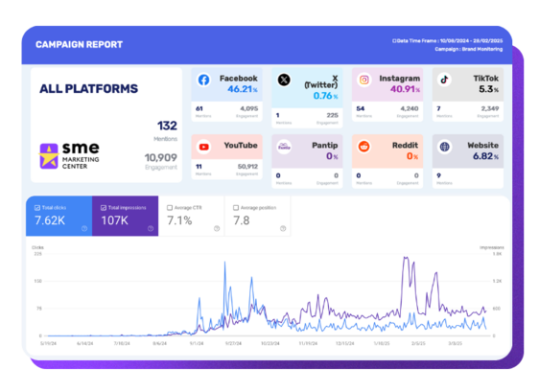Uncheck the Total impressions checkbox
The height and width of the screenshot is (392, 539).
coord(104,208)
